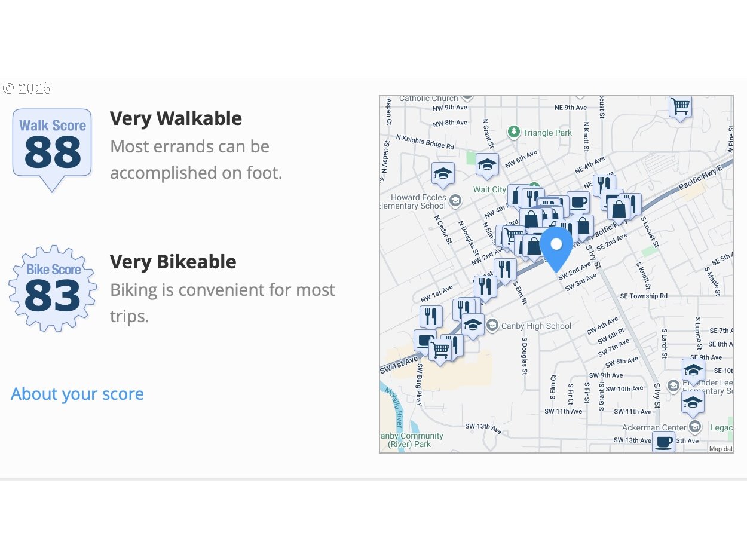The image size is (747, 560).
Task: Click the restaurant marker near NW 1st Ave
Action: 431,318
